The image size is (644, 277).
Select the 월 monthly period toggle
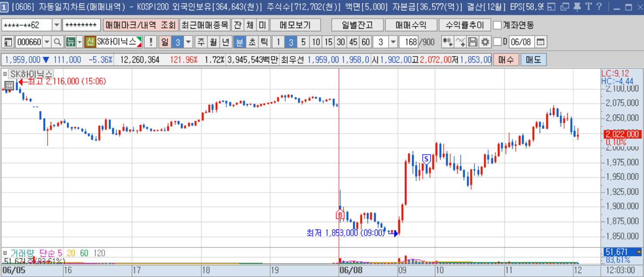(213, 42)
